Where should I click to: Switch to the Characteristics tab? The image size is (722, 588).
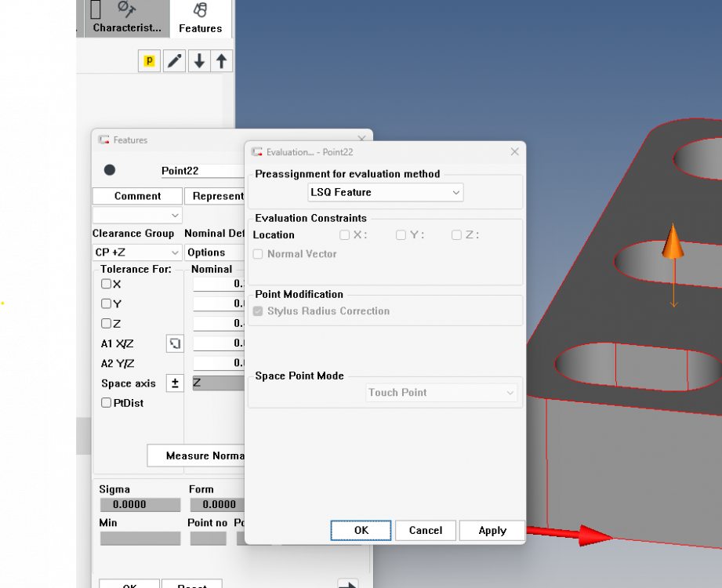[127, 19]
